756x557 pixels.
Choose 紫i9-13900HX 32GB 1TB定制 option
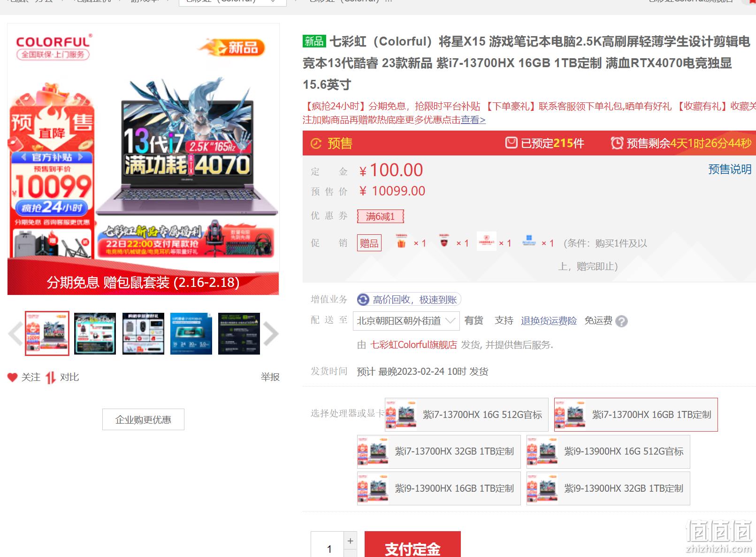[608, 488]
